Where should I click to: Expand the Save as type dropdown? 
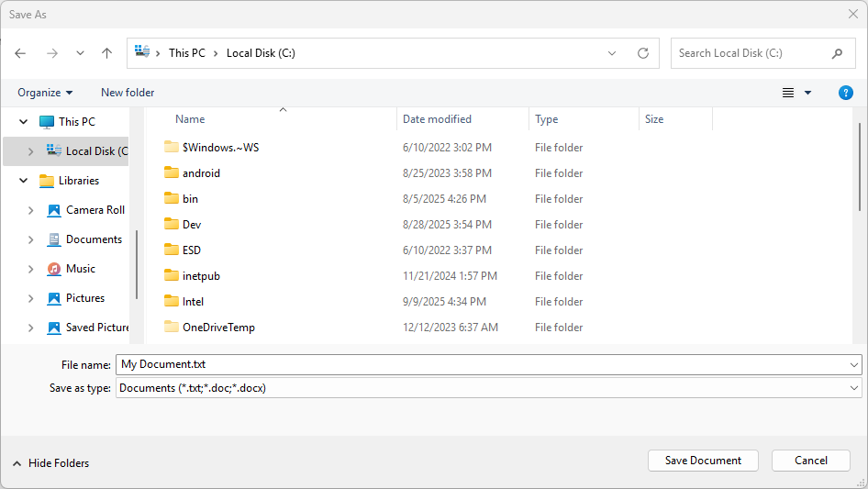point(854,388)
